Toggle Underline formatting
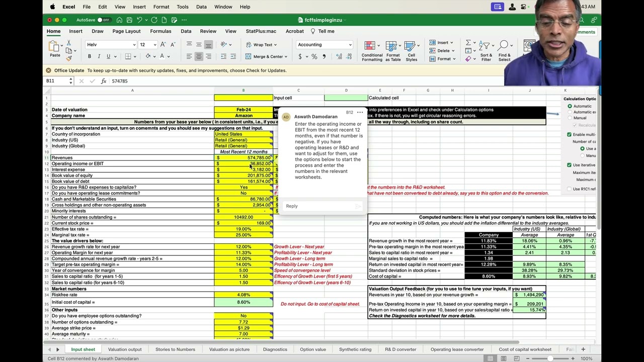This screenshot has width=644, height=362. [108, 56]
